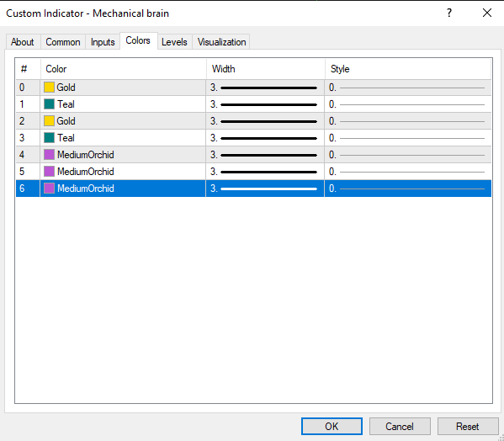Switch to the Levels tab

coord(174,42)
